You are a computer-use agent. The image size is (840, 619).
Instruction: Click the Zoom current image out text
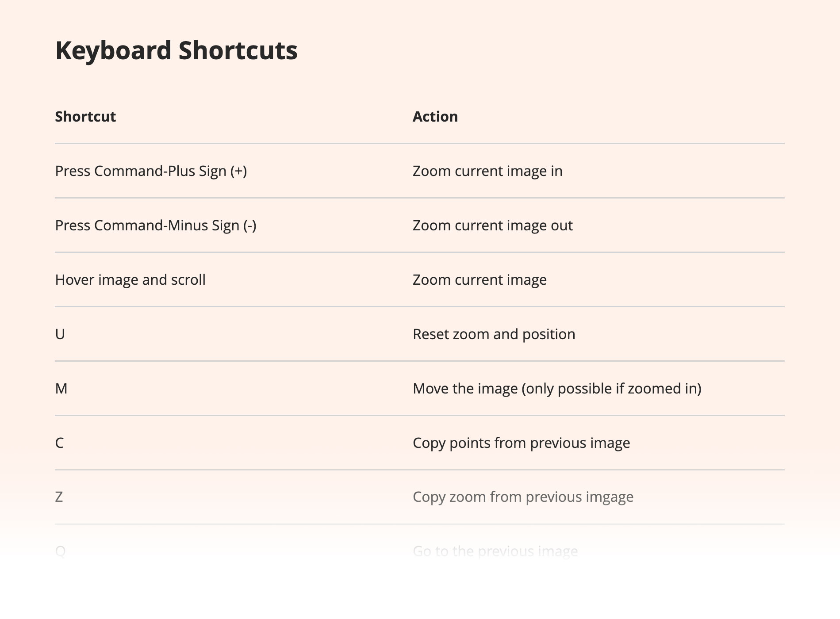coord(493,225)
